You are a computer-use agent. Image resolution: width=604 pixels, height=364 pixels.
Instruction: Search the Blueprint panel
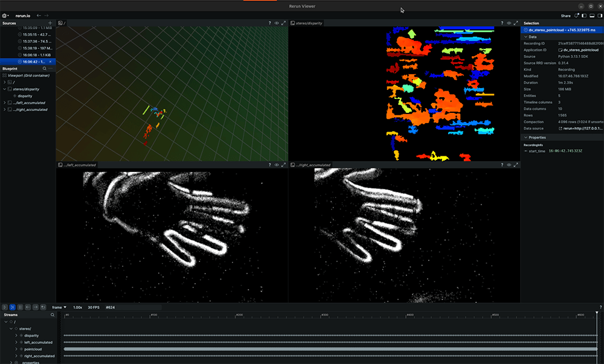pos(44,68)
